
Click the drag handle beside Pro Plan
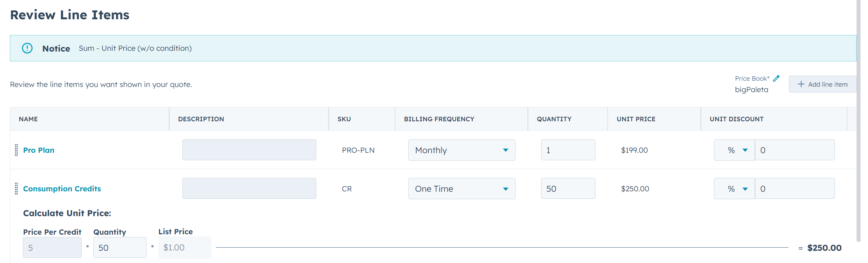[16, 150]
